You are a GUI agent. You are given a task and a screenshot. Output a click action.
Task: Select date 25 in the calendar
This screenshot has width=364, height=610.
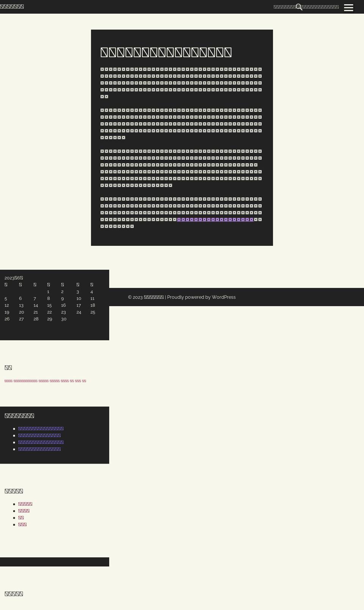click(93, 312)
